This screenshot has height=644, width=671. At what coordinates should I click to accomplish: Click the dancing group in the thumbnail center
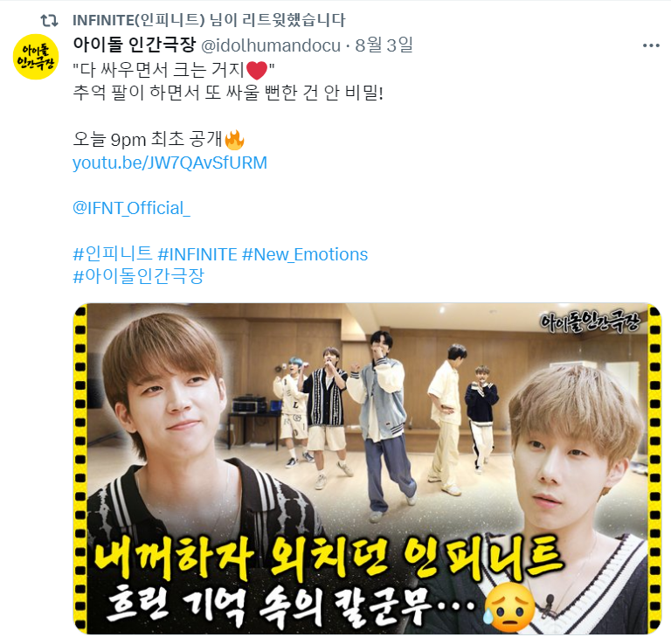[385, 417]
